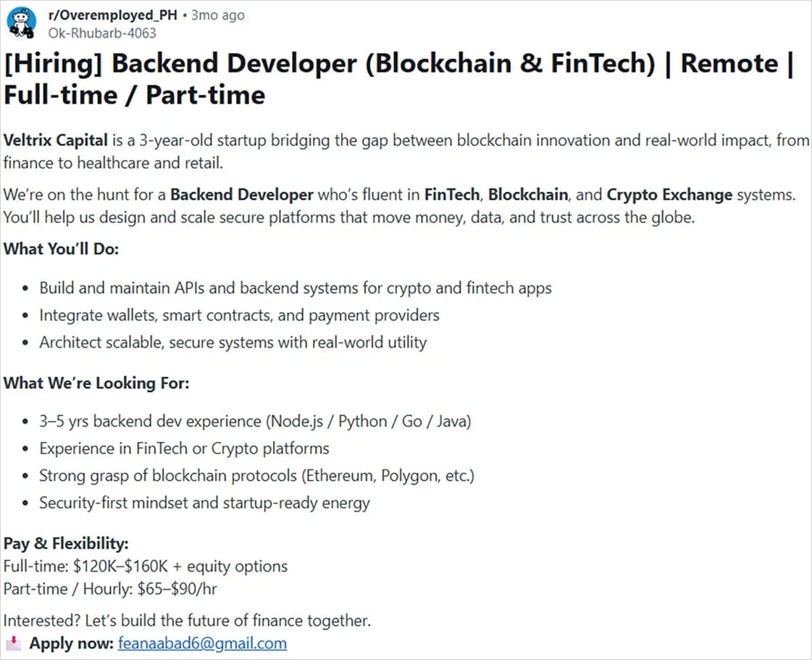Click the subreddit avatar icon
This screenshot has height=660, width=812.
(21, 22)
